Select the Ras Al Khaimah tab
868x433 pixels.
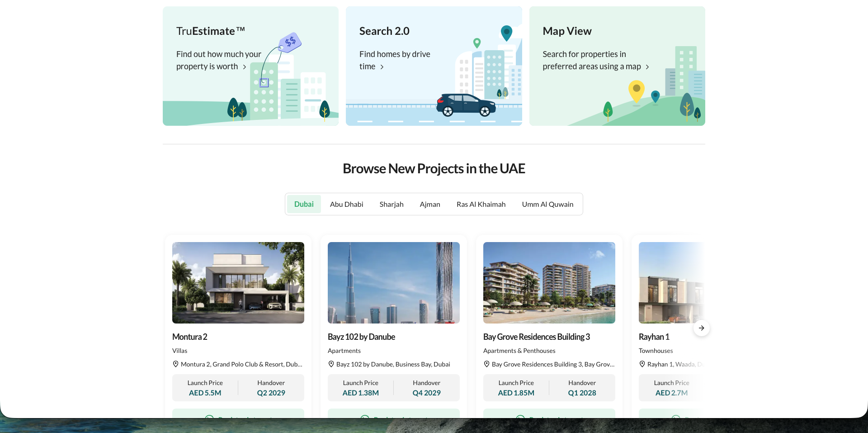click(x=481, y=204)
